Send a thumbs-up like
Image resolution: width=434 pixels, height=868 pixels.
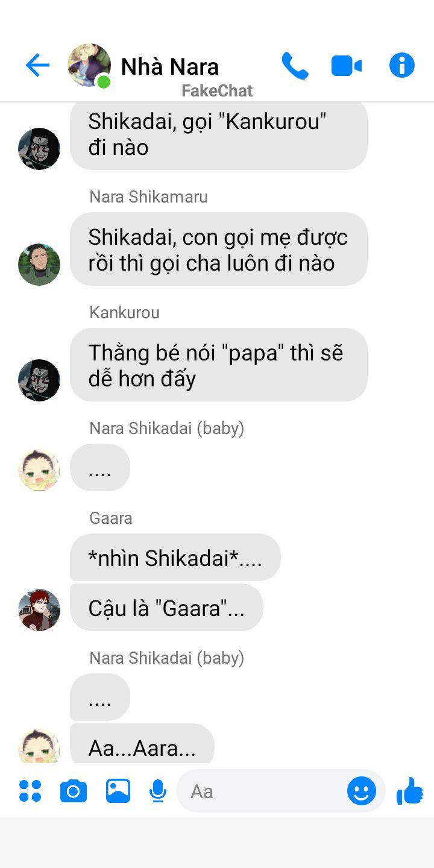410,791
